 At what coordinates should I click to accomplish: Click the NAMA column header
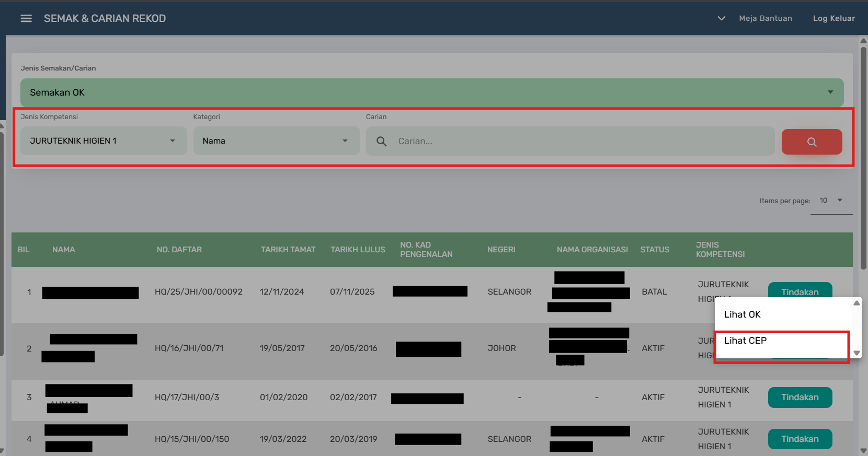coord(64,250)
